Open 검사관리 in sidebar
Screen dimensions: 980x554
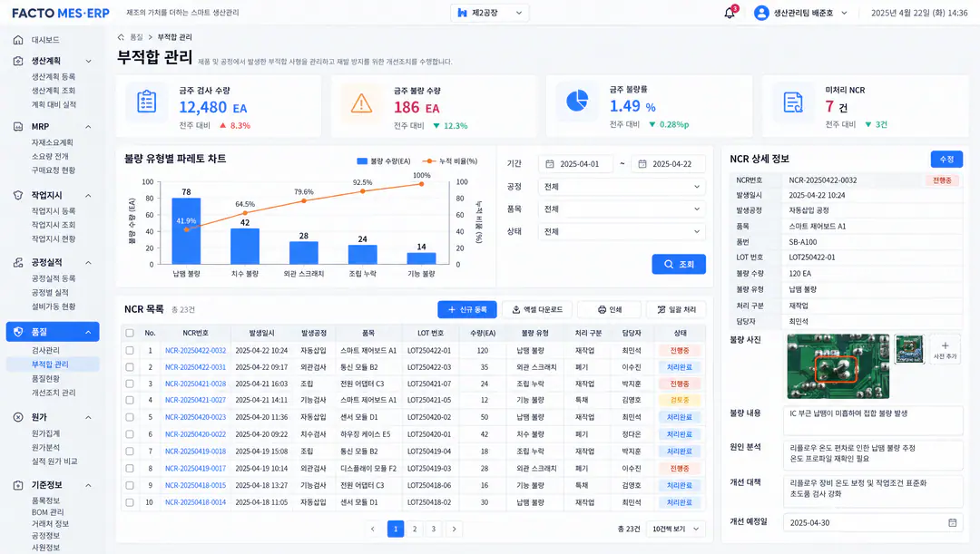[x=45, y=350]
